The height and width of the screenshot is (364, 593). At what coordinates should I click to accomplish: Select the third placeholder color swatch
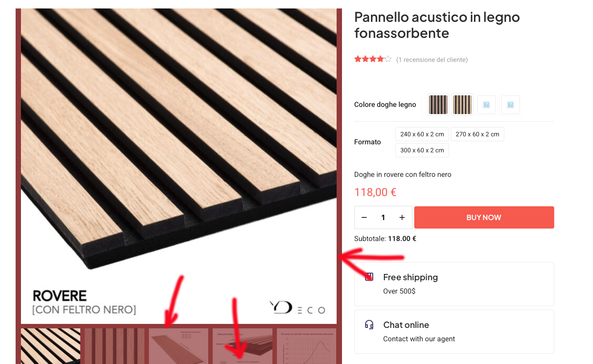[486, 105]
